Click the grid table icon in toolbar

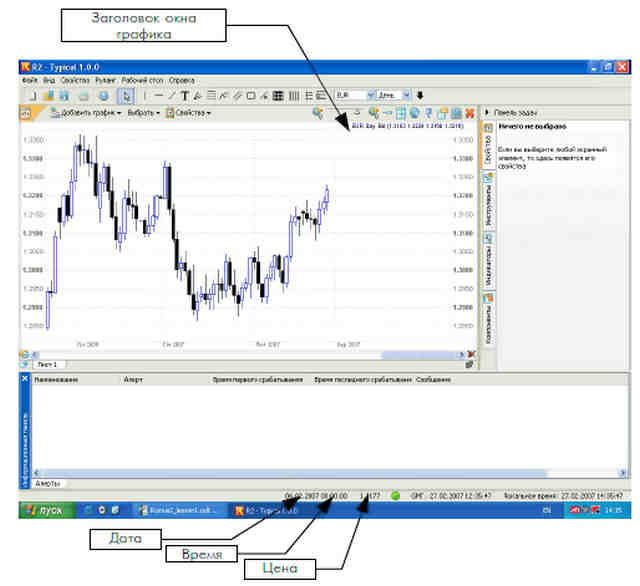point(278,96)
